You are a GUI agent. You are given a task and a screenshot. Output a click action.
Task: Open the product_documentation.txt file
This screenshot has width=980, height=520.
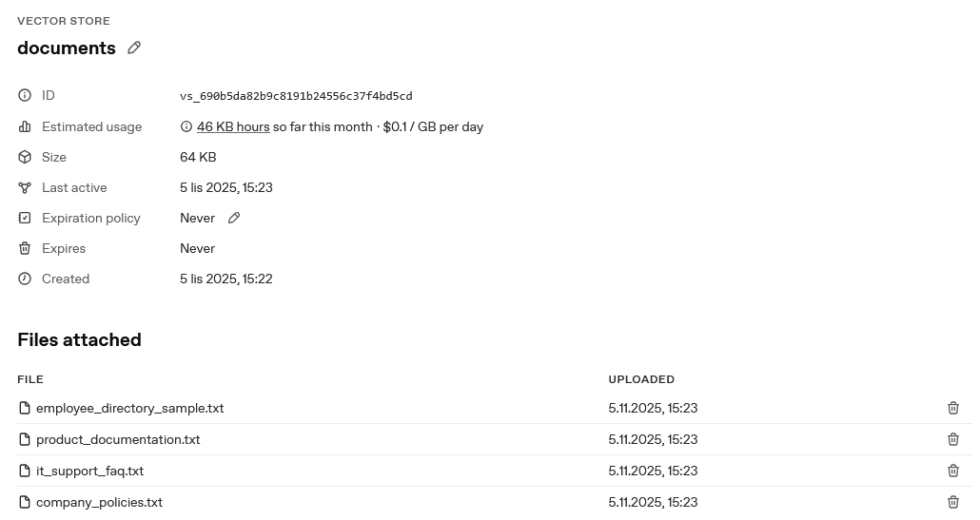(118, 439)
